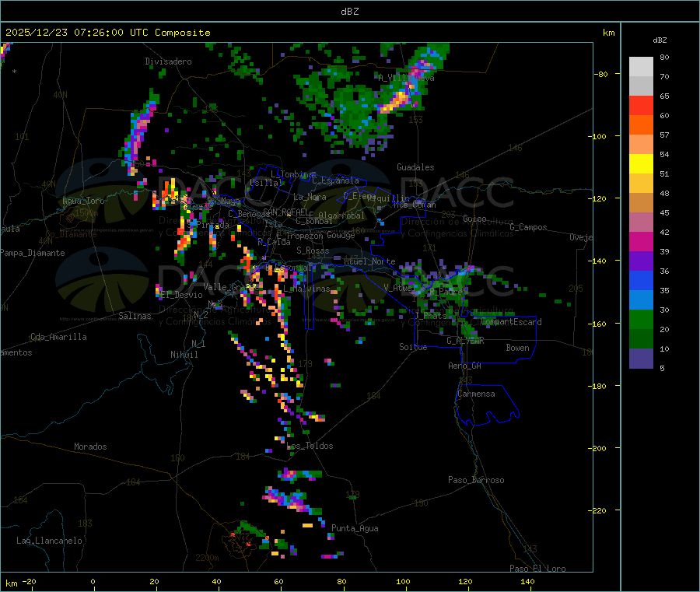This screenshot has height=592, width=700.
Task: Click the 'N_1' map label
Action: 198,343
